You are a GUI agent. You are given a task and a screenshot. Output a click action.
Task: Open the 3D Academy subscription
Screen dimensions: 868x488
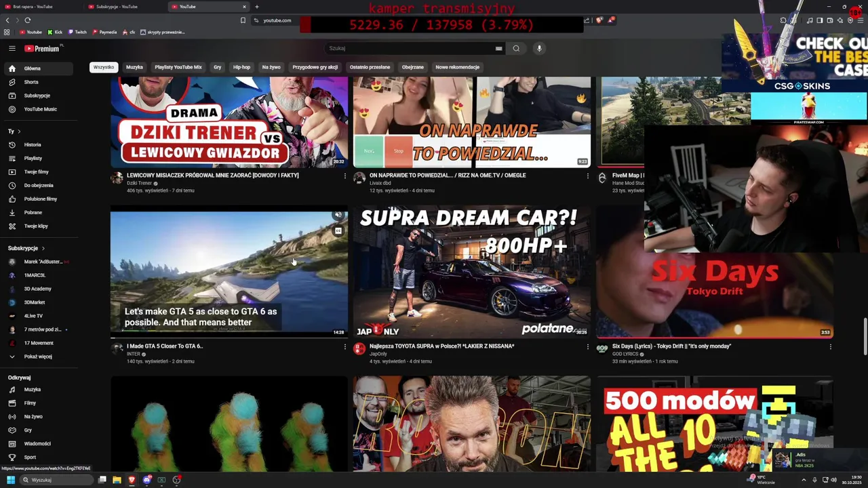[38, 289]
